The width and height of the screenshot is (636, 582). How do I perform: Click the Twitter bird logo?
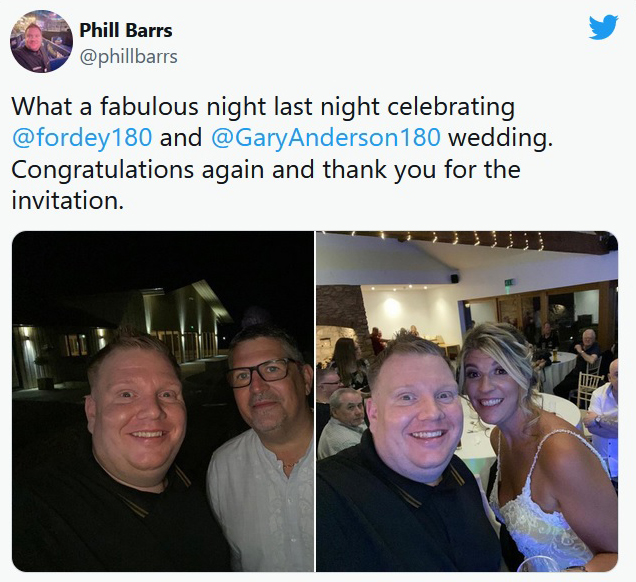(x=603, y=27)
